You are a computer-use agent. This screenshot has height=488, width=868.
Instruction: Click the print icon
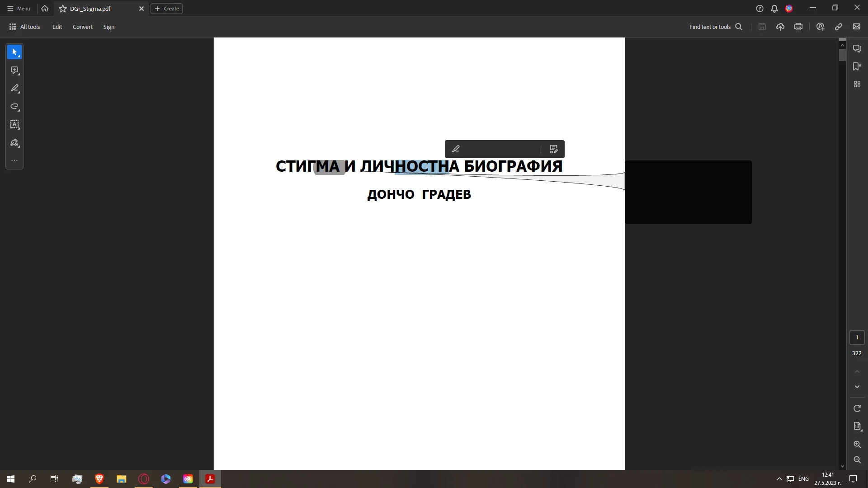pyautogui.click(x=798, y=27)
